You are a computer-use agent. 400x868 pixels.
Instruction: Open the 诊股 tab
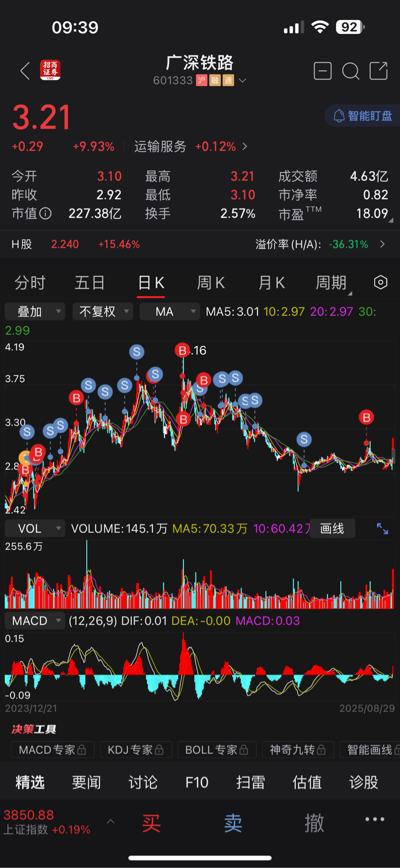click(x=364, y=782)
